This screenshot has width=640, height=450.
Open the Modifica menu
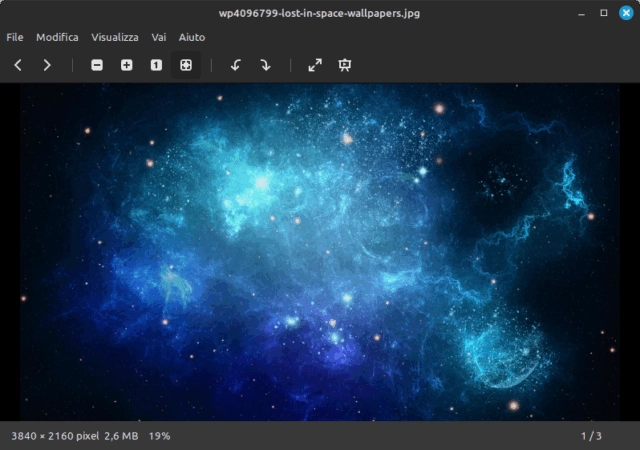pyautogui.click(x=57, y=37)
